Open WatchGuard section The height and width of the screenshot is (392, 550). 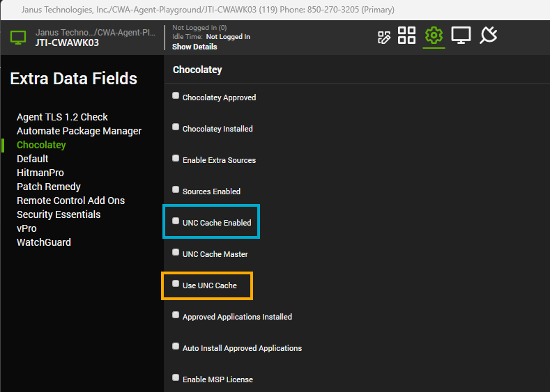click(44, 242)
